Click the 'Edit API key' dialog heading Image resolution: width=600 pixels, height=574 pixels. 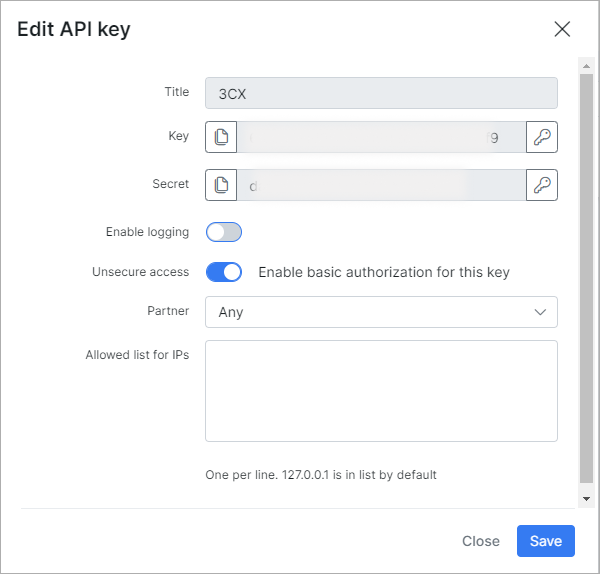pyautogui.click(x=74, y=29)
